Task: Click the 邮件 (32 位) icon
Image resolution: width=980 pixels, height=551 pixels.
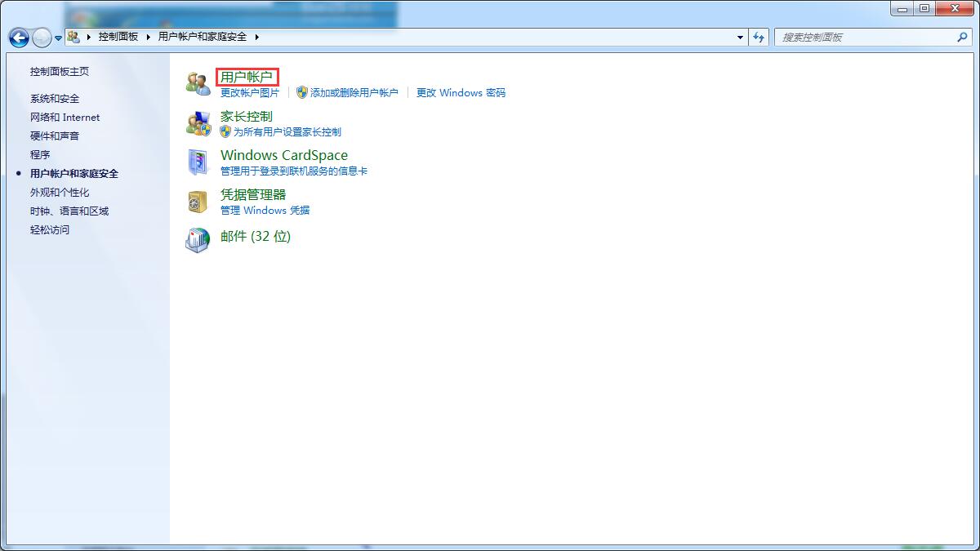Action: pyautogui.click(x=198, y=240)
